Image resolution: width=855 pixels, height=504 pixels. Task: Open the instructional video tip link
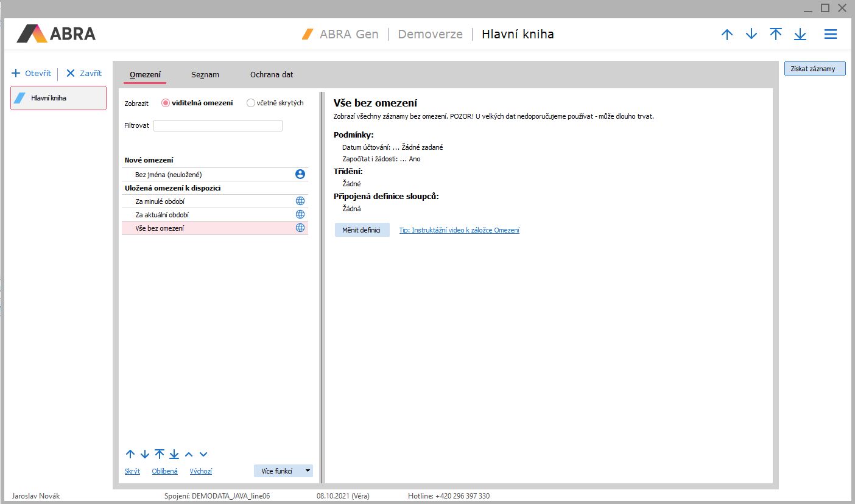(459, 230)
